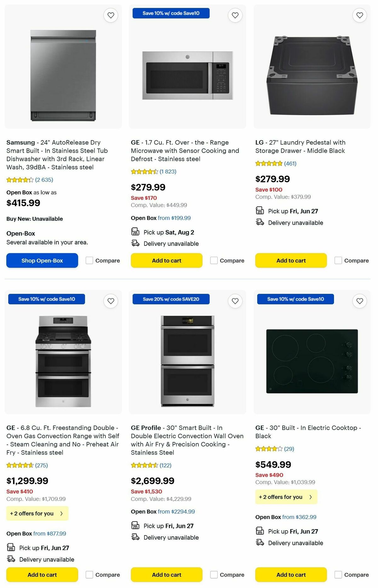Click the delivery truck icon for the LG pedestal
The image size is (378, 588).
(x=260, y=223)
